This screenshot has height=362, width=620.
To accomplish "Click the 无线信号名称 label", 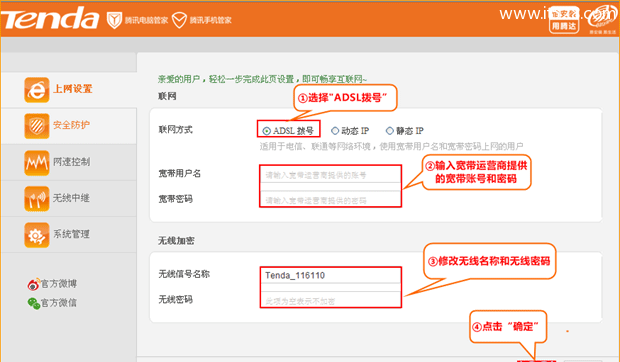I will (184, 274).
